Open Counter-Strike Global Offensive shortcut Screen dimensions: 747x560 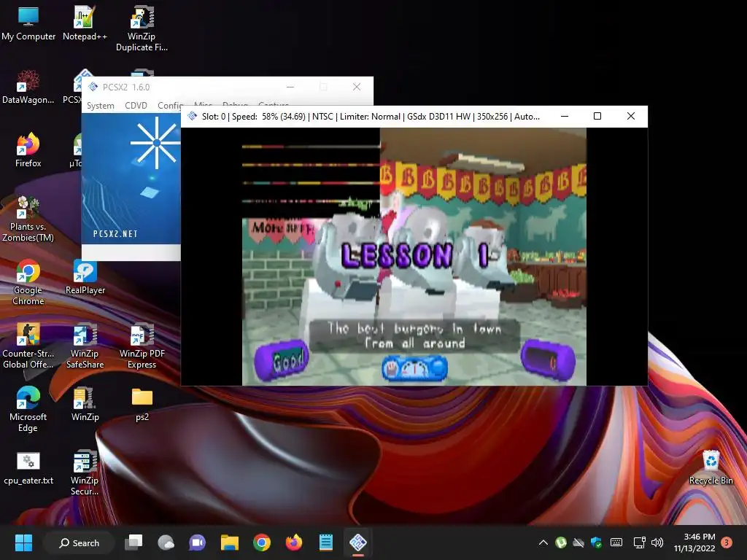tap(28, 346)
